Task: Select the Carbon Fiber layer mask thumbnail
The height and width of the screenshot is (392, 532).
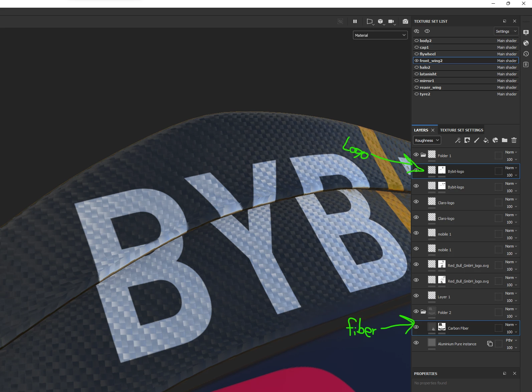Action: tap(442, 327)
